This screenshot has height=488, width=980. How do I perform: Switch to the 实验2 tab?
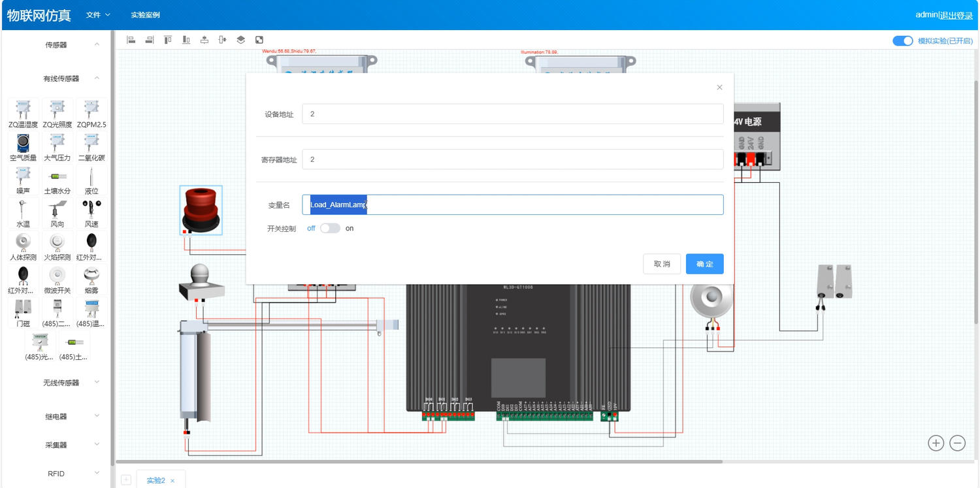(x=155, y=480)
